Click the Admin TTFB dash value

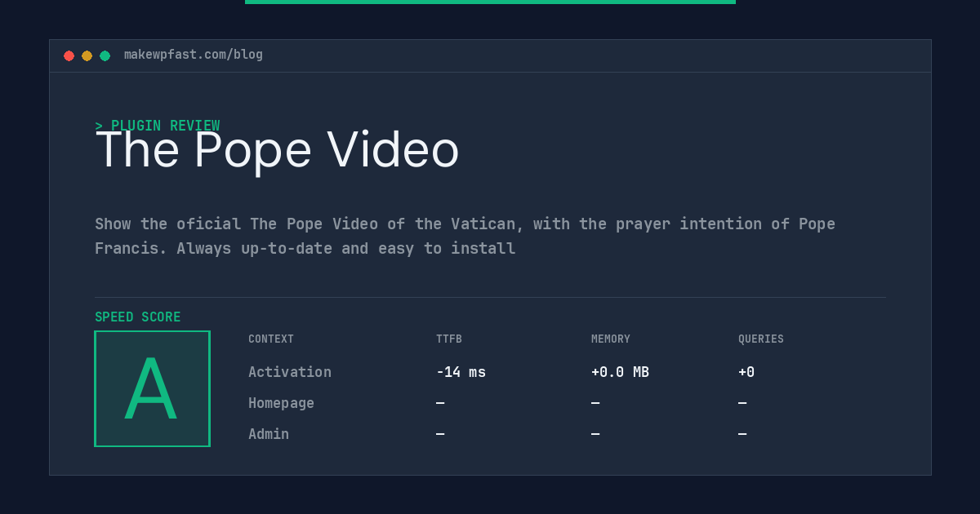point(440,434)
